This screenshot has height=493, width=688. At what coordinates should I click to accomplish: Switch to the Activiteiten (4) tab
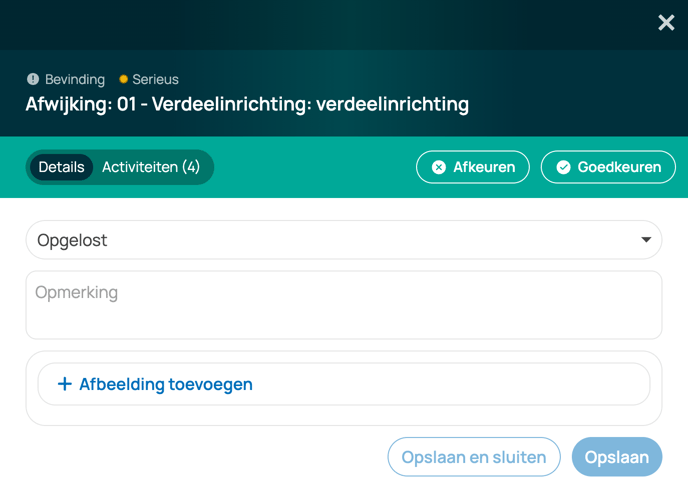click(x=151, y=167)
